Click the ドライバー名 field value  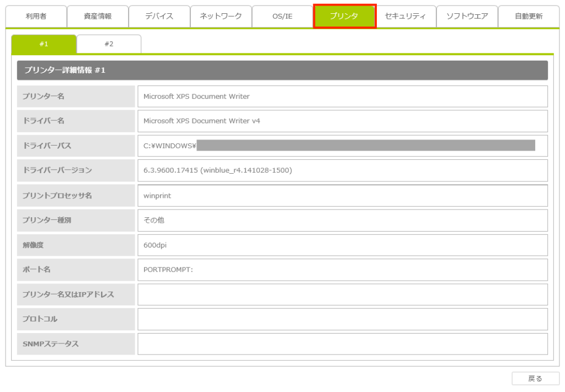342,121
